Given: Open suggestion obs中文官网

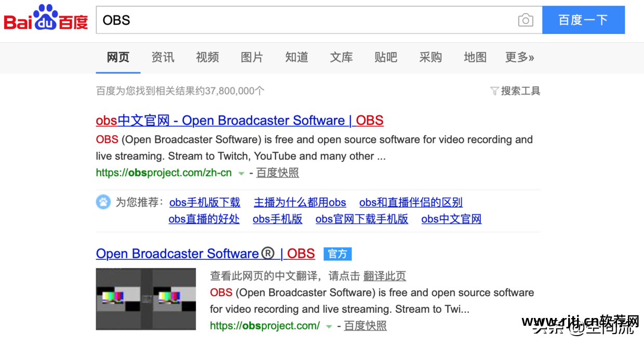Looking at the screenshot, I should pos(451,219).
